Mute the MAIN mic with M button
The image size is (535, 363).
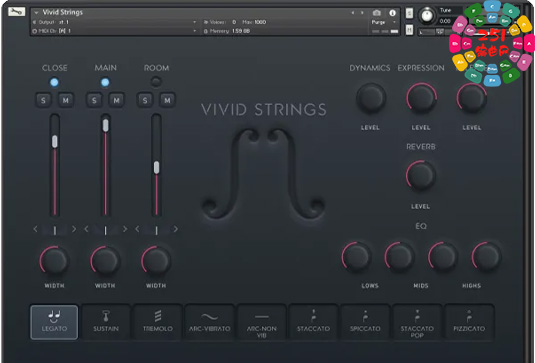[116, 100]
